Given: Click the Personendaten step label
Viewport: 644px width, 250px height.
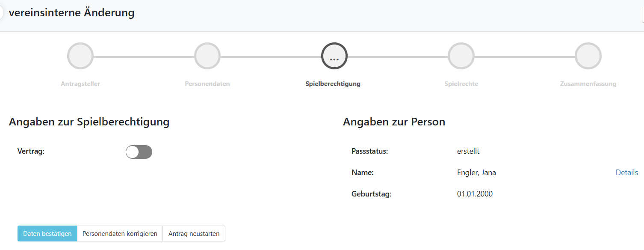Looking at the screenshot, I should (207, 84).
